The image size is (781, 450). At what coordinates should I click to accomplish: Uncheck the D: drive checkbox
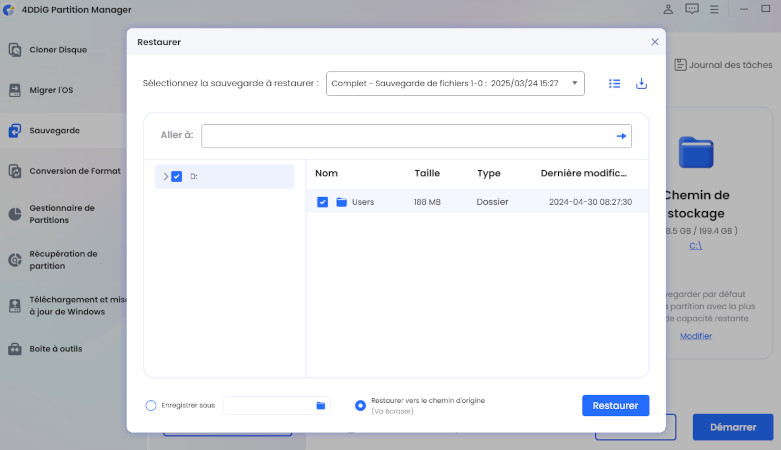[x=177, y=176]
